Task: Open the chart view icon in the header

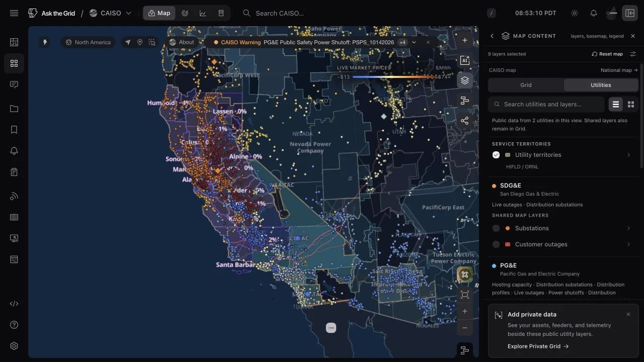Action: point(203,13)
